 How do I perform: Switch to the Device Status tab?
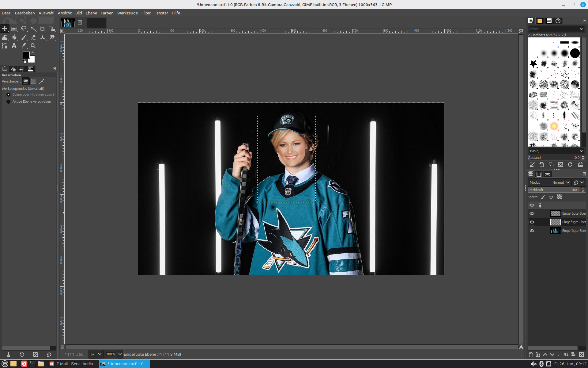pos(13,69)
